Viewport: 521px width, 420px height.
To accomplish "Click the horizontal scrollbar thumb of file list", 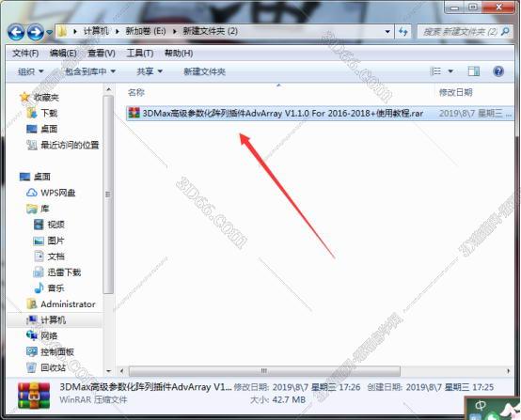I will tap(264, 371).
